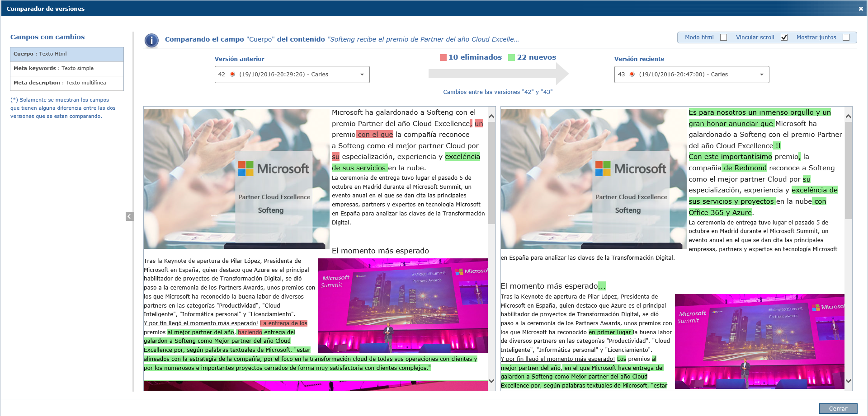Click the added text 'en primer lugar'

tap(610, 332)
